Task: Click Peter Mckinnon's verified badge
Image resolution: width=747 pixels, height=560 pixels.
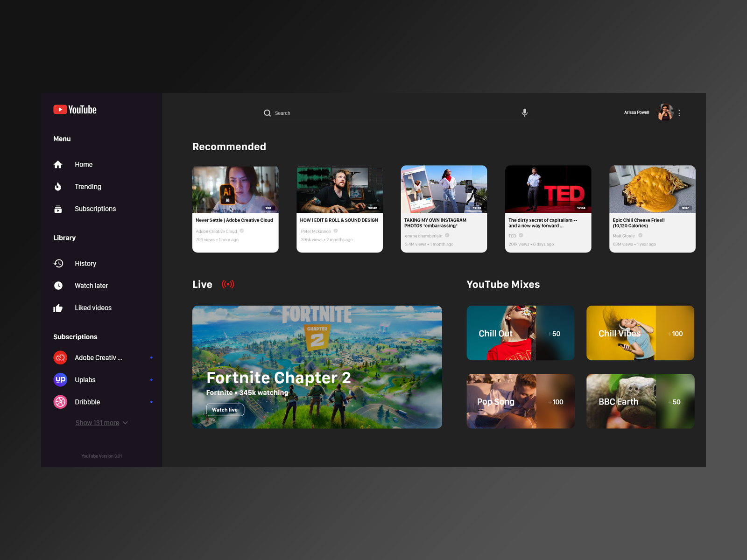Action: [x=336, y=231]
